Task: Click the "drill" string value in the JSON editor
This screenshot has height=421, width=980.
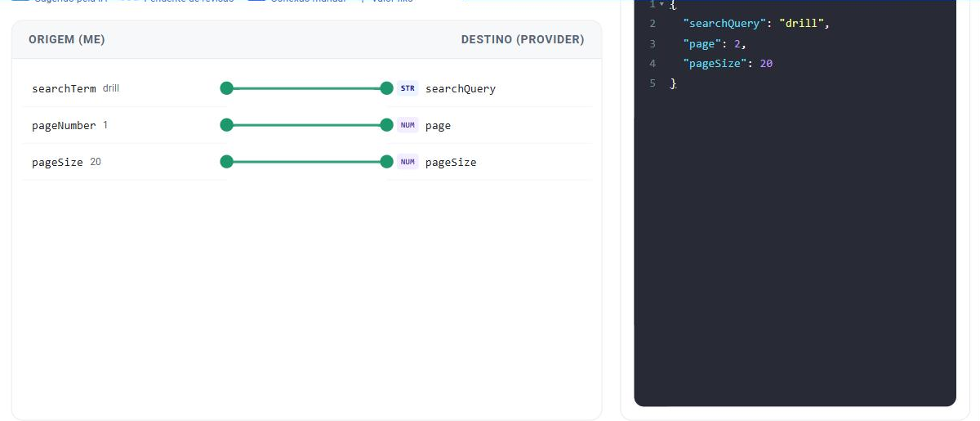Action: pyautogui.click(x=801, y=24)
